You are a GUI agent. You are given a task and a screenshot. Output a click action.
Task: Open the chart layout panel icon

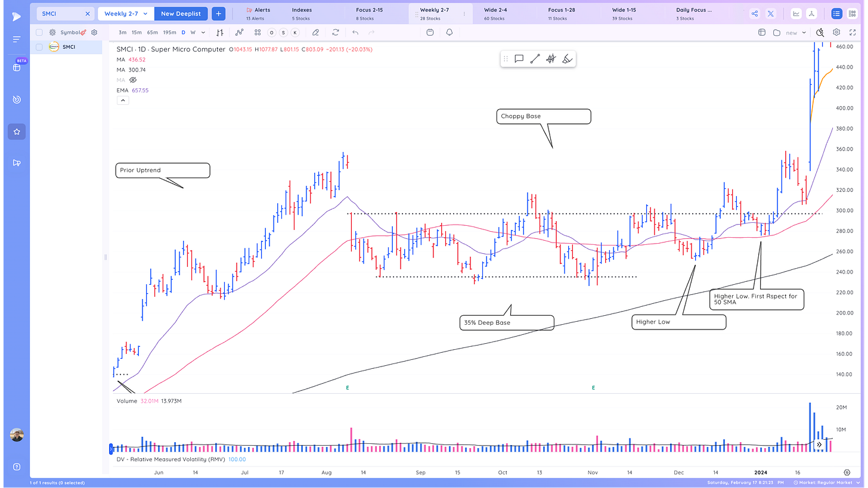pyautogui.click(x=761, y=33)
